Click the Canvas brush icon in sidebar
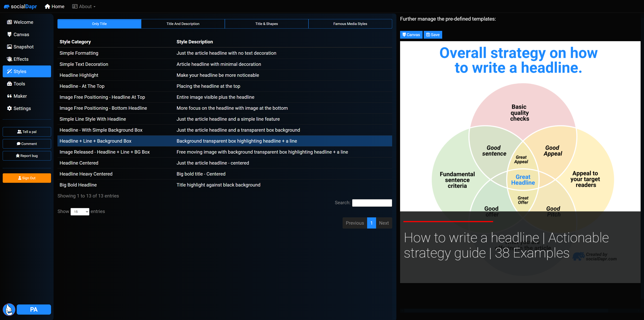 (9, 34)
